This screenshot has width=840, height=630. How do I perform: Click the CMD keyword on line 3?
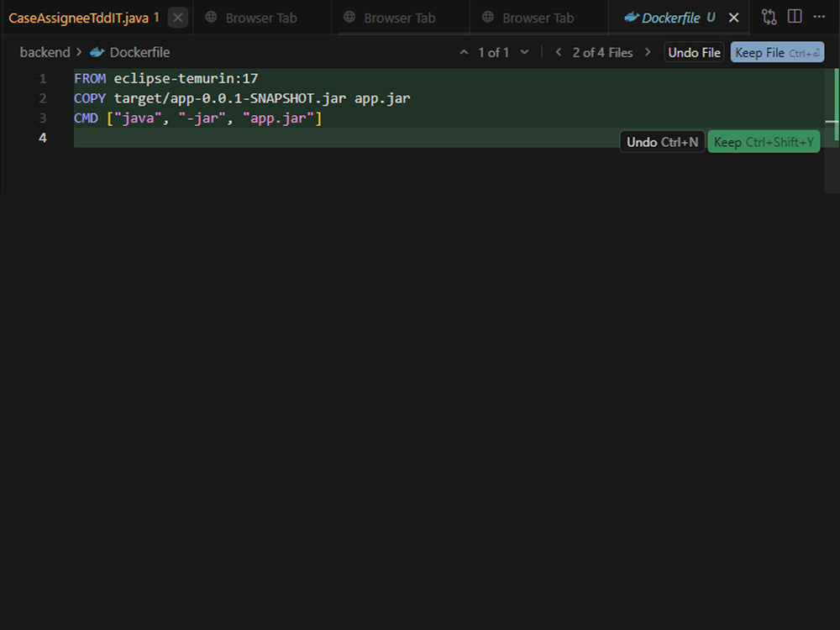[86, 118]
